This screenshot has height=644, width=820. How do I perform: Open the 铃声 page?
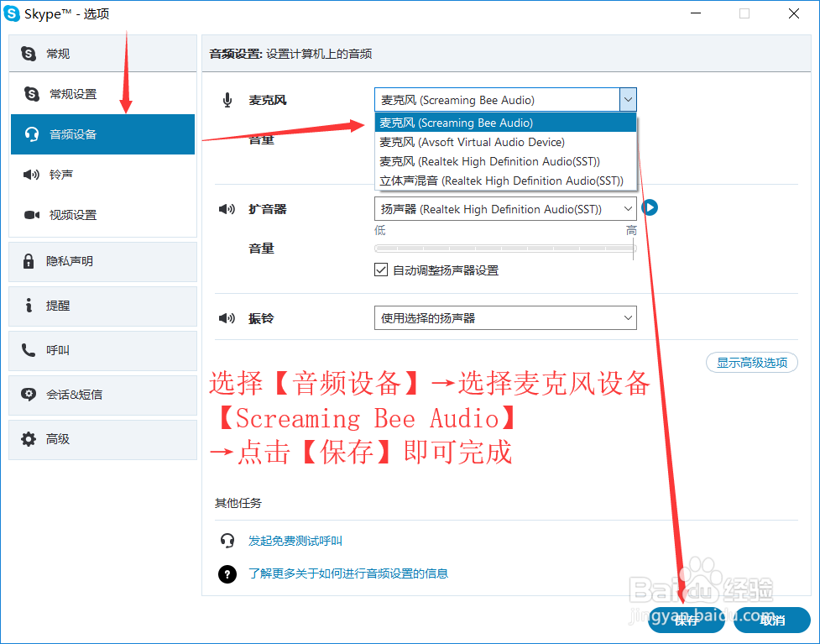click(x=102, y=175)
